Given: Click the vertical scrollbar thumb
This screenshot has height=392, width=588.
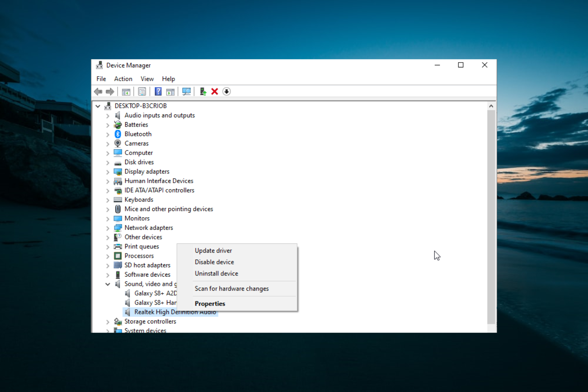Looking at the screenshot, I should tap(491, 217).
